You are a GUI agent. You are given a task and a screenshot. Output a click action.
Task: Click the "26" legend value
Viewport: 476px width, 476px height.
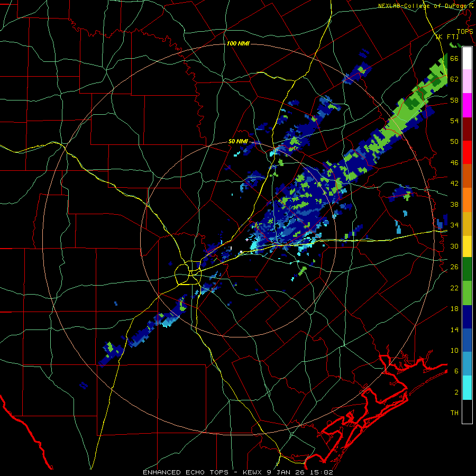click(x=454, y=267)
